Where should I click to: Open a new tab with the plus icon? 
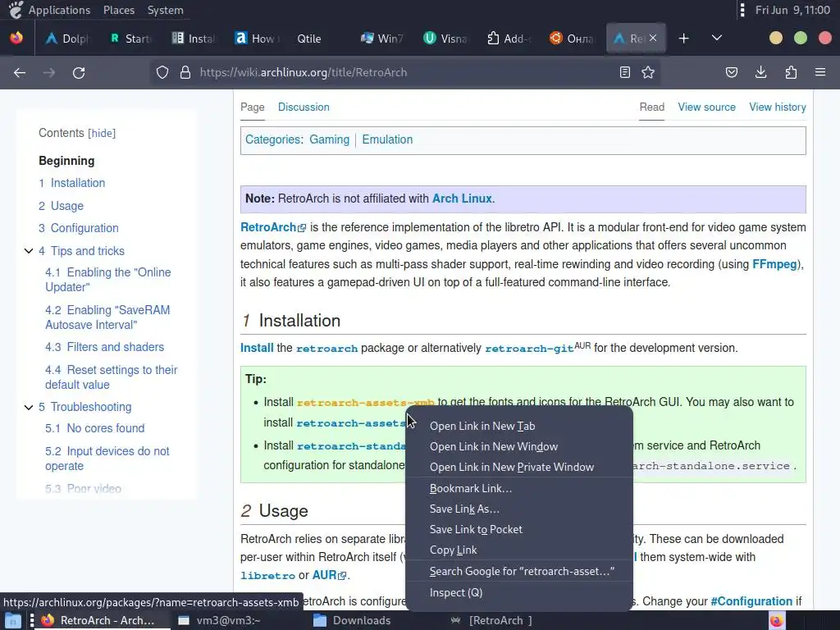click(x=683, y=38)
